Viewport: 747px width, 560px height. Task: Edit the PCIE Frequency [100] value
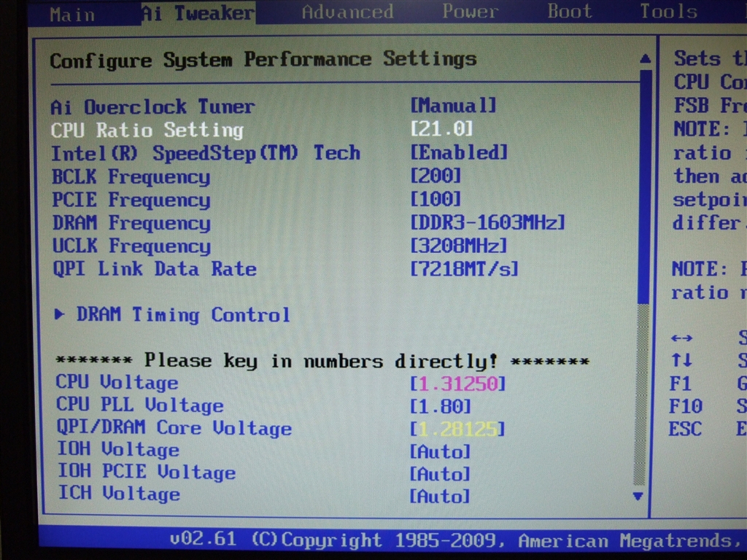coord(436,199)
